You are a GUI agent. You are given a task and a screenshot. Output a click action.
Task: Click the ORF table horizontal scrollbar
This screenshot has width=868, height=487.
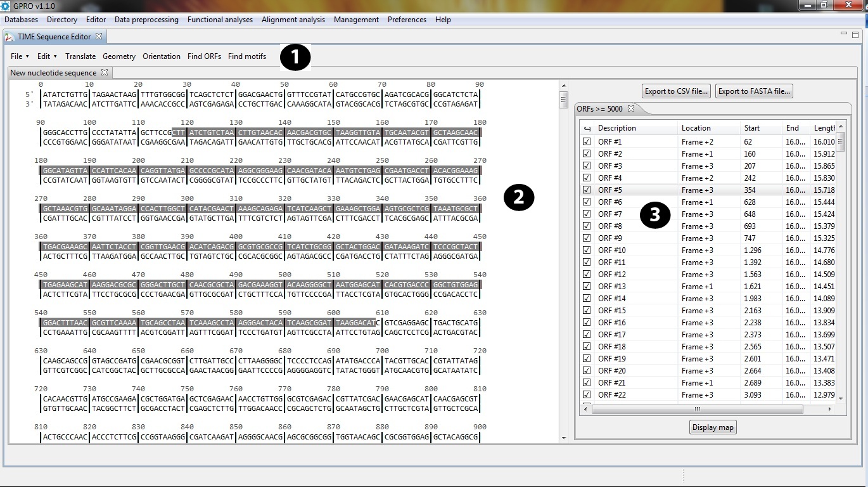tap(697, 410)
